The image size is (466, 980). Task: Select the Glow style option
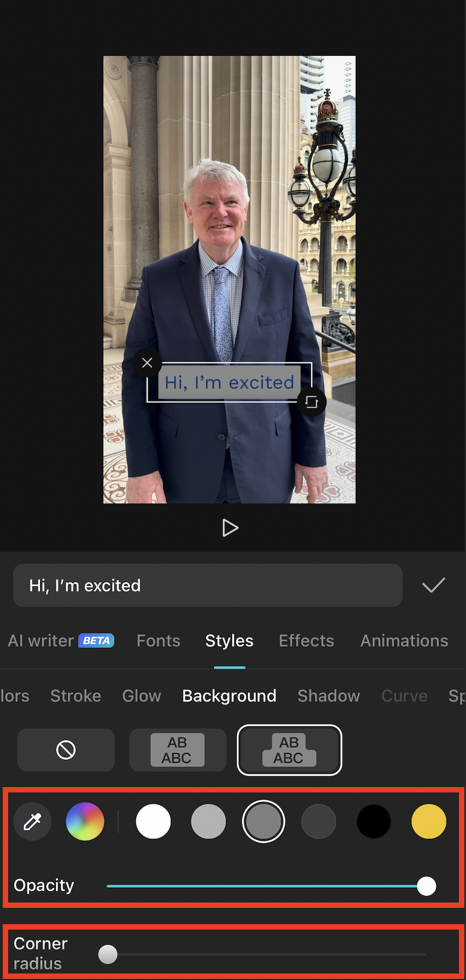pos(141,695)
